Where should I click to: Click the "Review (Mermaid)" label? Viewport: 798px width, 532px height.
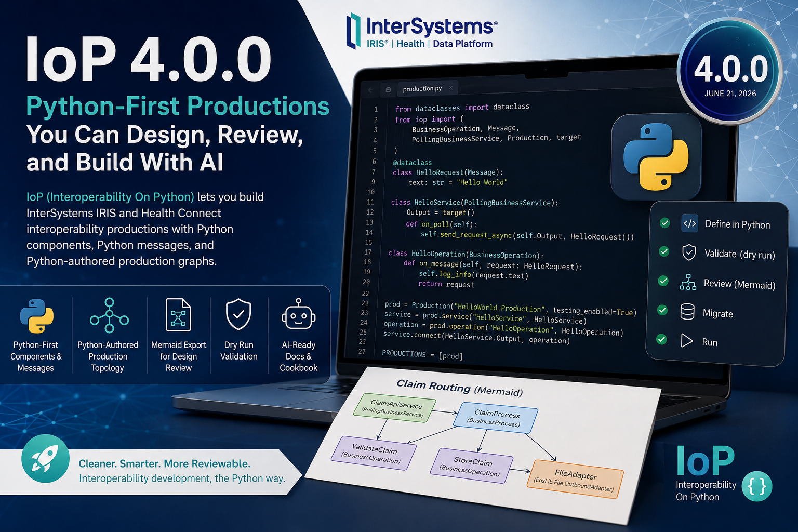(739, 284)
